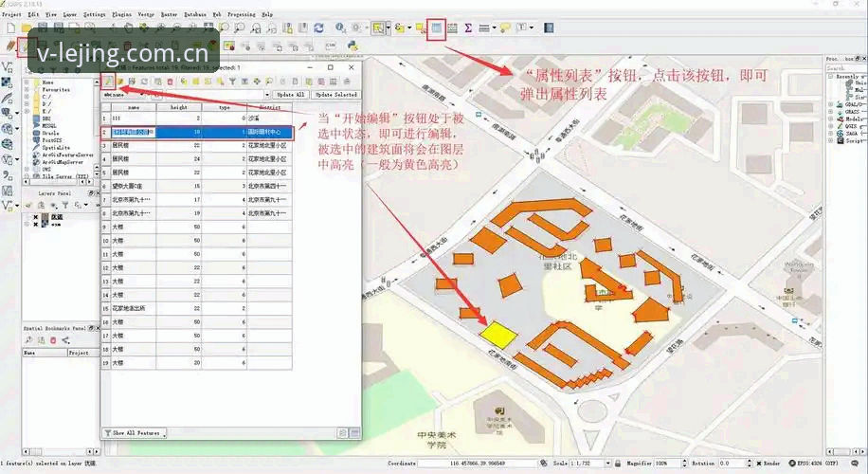
Task: Expand the Favourites node in browser tree
Action: (26, 89)
